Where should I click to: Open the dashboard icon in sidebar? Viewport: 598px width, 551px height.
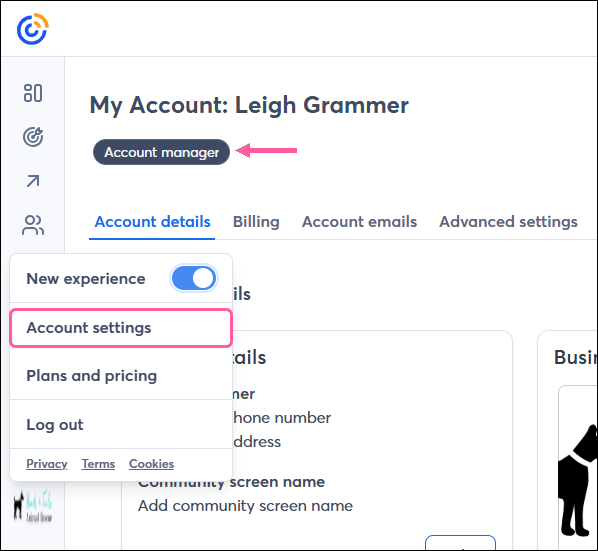coord(33,93)
